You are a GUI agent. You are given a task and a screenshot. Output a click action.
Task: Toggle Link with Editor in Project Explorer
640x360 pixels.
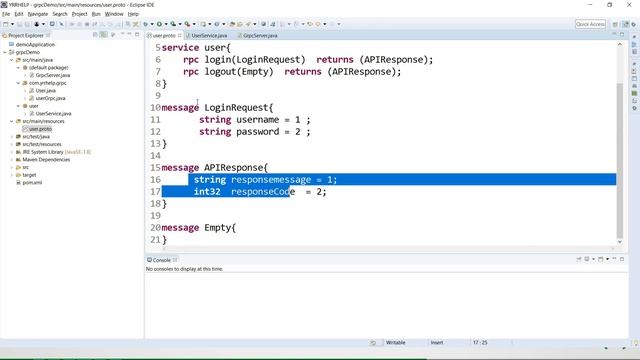tap(104, 35)
